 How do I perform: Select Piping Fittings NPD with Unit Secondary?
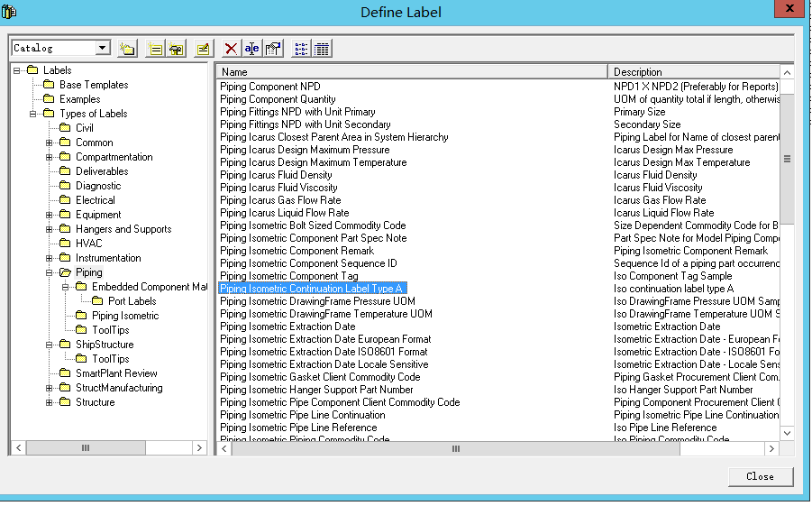pos(306,124)
